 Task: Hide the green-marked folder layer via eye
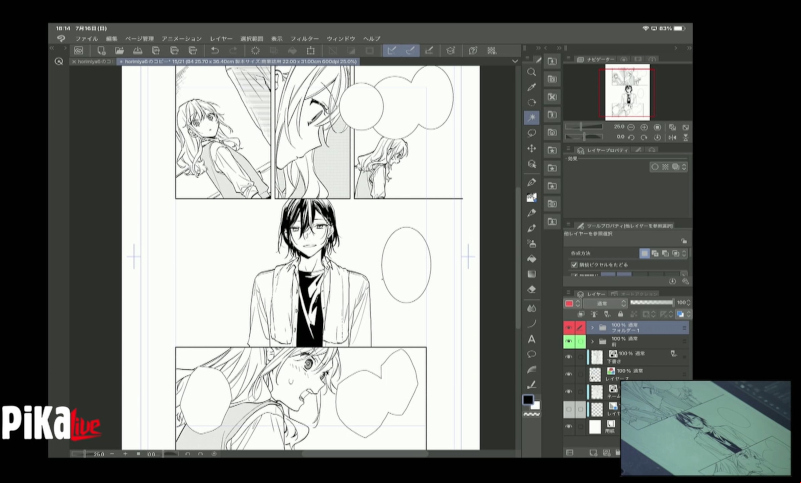click(569, 341)
